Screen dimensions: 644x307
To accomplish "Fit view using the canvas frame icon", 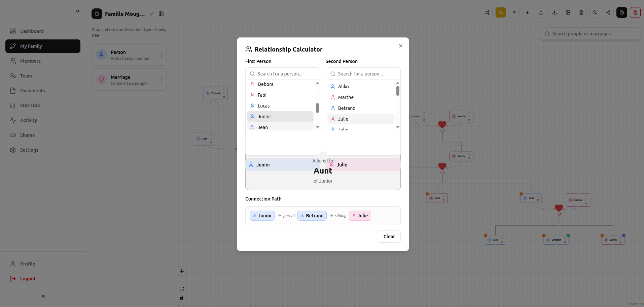I will pos(182,289).
